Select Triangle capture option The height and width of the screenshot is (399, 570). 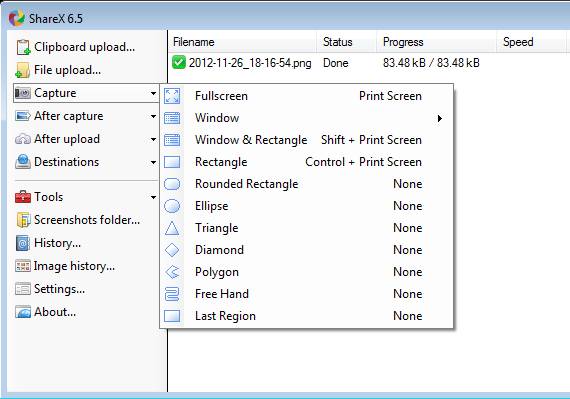306,228
